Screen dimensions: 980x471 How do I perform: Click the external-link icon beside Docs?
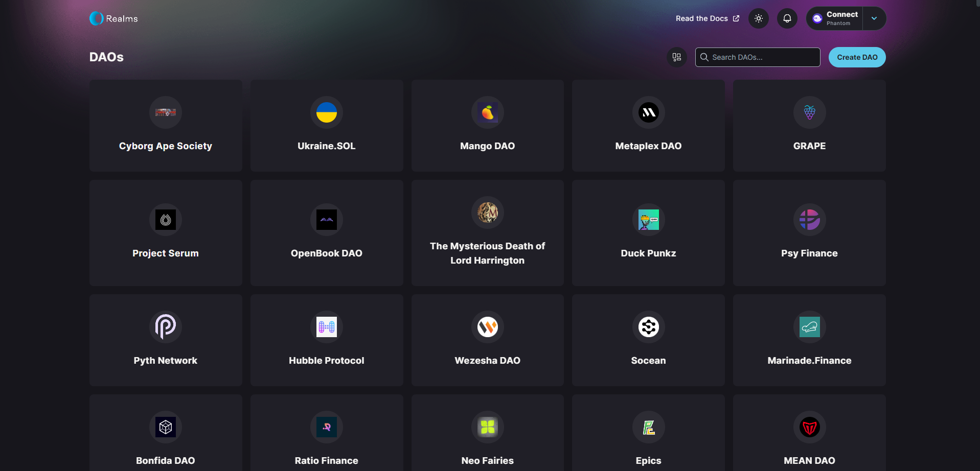pos(736,18)
